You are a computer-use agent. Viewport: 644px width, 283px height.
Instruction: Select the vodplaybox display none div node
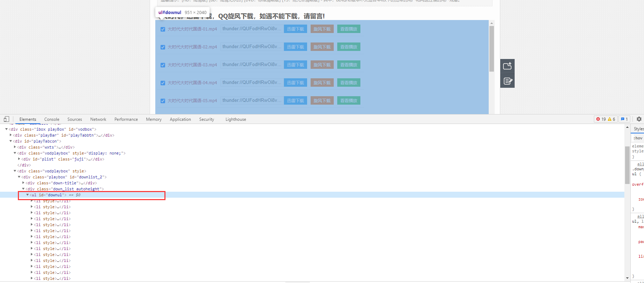tap(72, 153)
